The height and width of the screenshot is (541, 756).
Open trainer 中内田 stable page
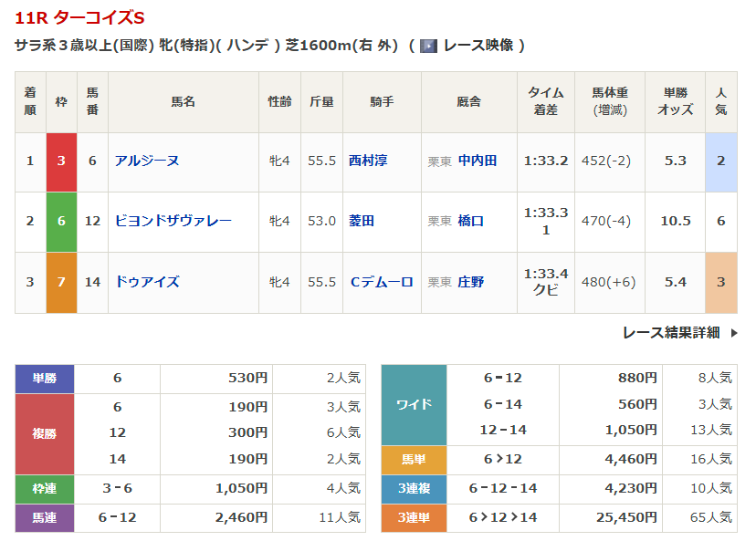(x=478, y=161)
